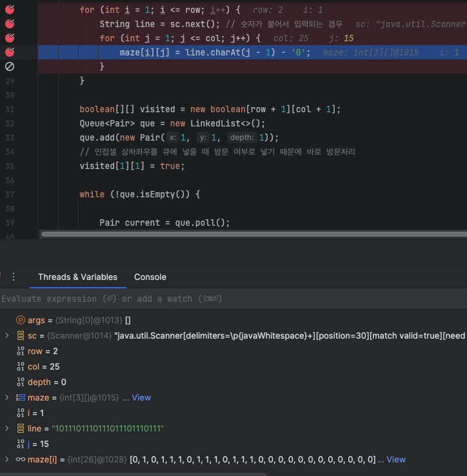
Task: Click primitive icon beside j variable
Action: (x=21, y=444)
